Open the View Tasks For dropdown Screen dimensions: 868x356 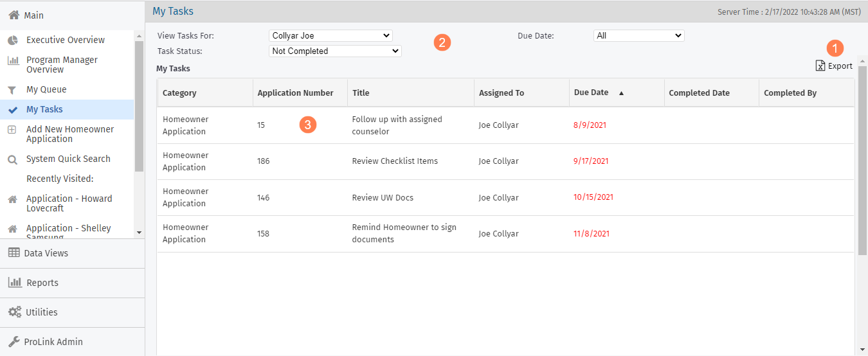330,36
